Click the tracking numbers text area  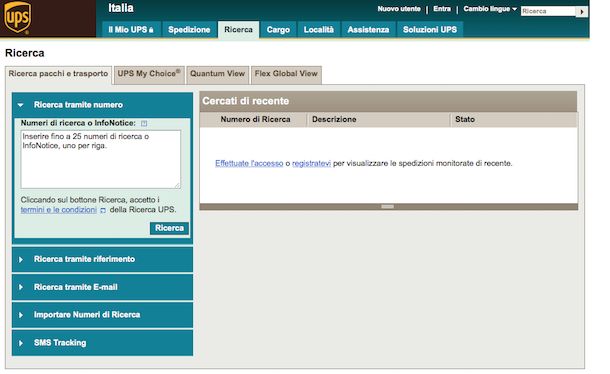[x=101, y=160]
